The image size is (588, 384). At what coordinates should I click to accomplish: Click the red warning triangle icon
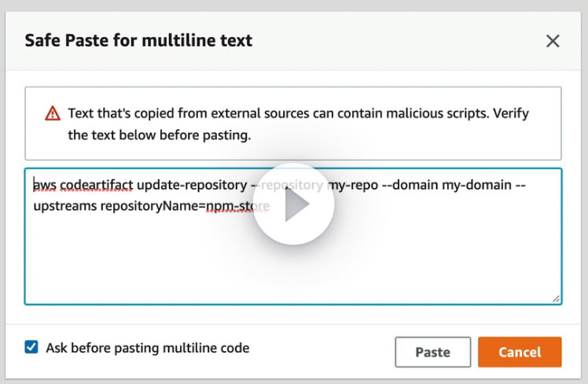[x=52, y=113]
